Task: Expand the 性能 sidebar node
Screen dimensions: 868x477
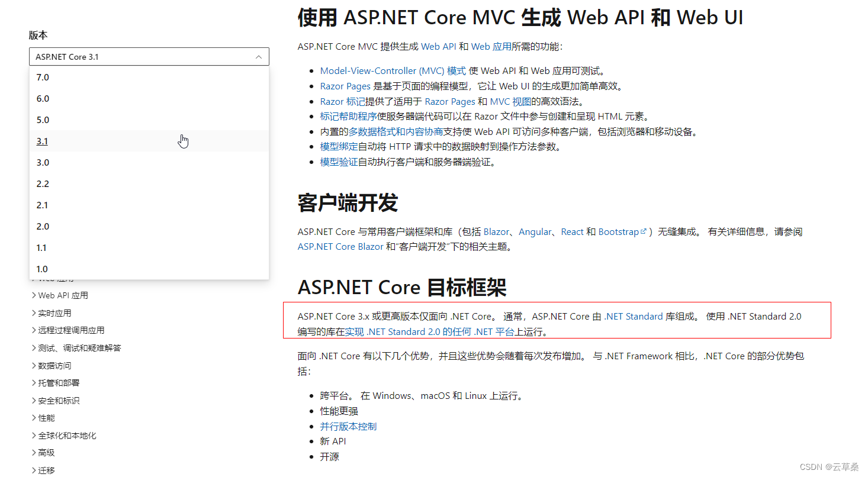Action: tap(43, 418)
